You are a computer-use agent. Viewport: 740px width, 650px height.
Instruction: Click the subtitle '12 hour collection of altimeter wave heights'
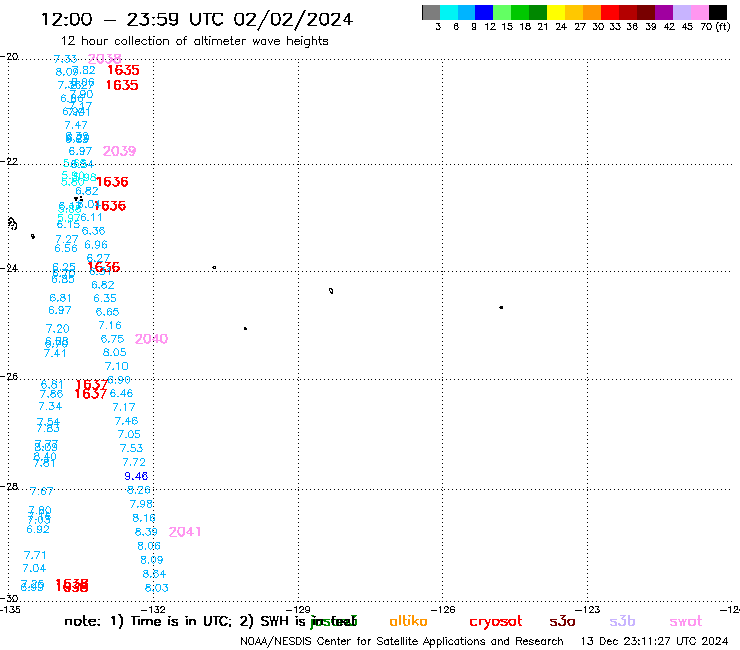click(194, 41)
